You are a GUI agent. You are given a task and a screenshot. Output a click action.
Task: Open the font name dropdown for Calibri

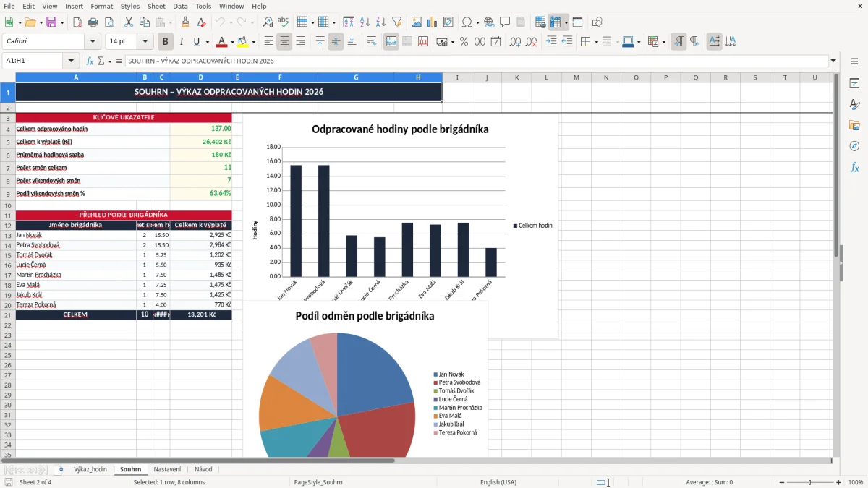pyautogui.click(x=92, y=42)
